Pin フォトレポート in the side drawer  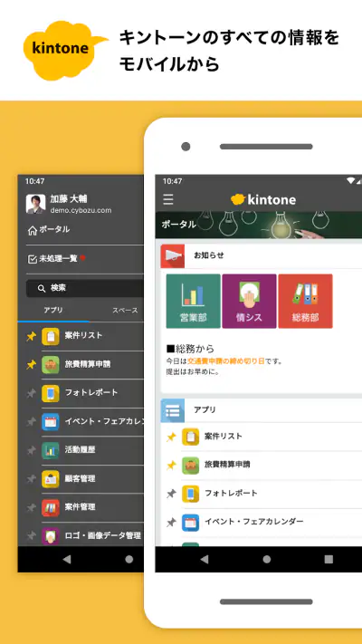31,393
